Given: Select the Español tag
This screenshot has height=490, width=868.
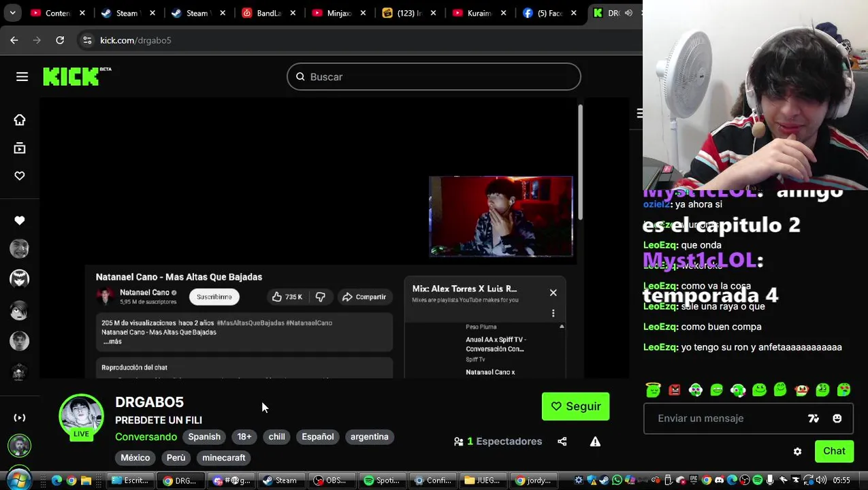Looking at the screenshot, I should coord(318,437).
